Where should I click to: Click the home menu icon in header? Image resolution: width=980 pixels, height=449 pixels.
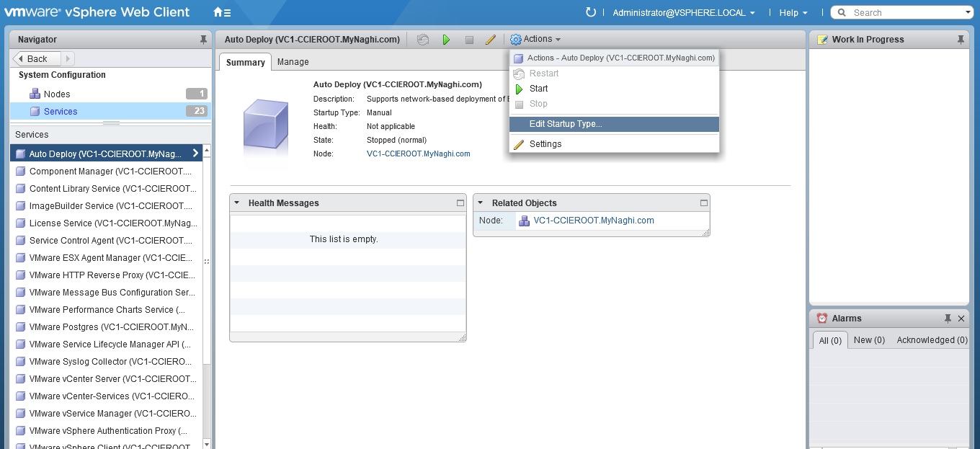click(222, 12)
